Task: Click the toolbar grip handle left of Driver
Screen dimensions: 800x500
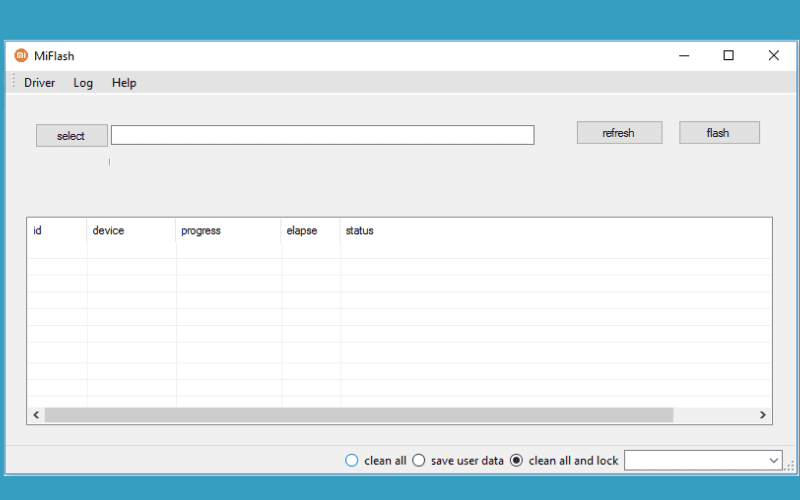Action: click(13, 82)
